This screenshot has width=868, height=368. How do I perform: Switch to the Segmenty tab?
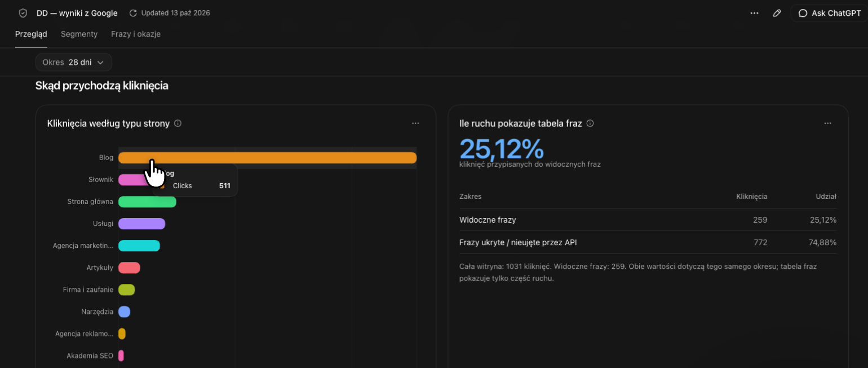(79, 34)
